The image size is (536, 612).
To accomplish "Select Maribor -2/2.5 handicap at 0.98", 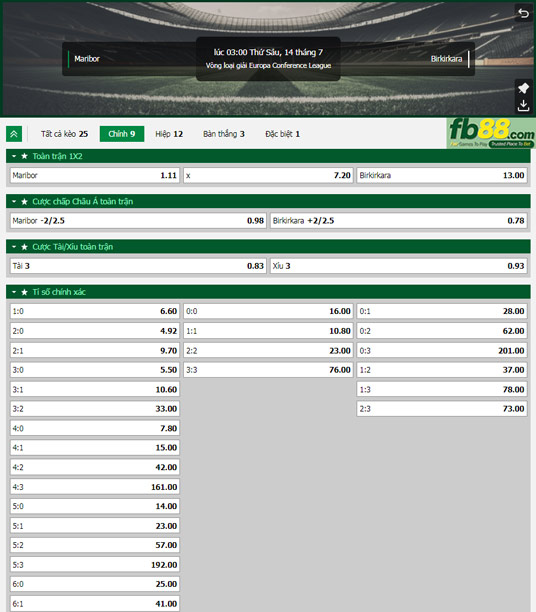I will pos(138,221).
